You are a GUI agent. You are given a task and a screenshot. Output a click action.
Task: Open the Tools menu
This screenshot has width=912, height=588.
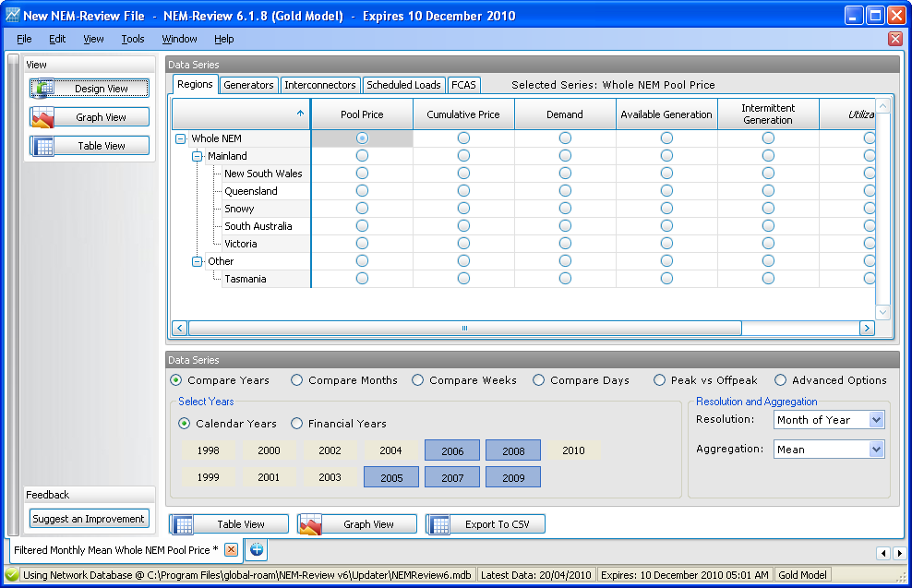tap(133, 39)
